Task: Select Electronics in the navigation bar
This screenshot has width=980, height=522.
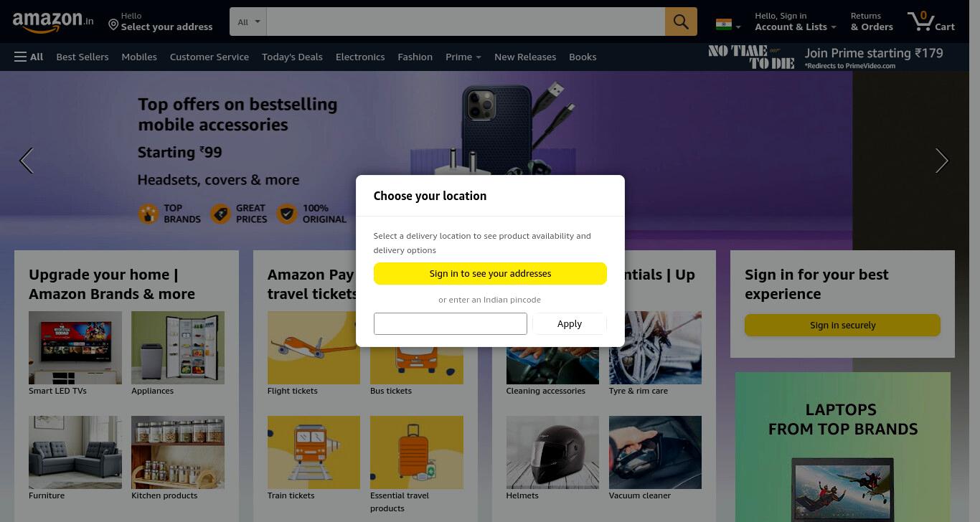Action: point(360,57)
